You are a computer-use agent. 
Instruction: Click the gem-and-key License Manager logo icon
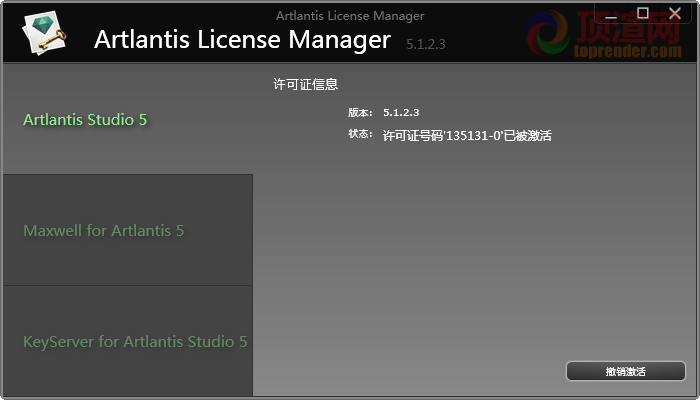pos(44,33)
